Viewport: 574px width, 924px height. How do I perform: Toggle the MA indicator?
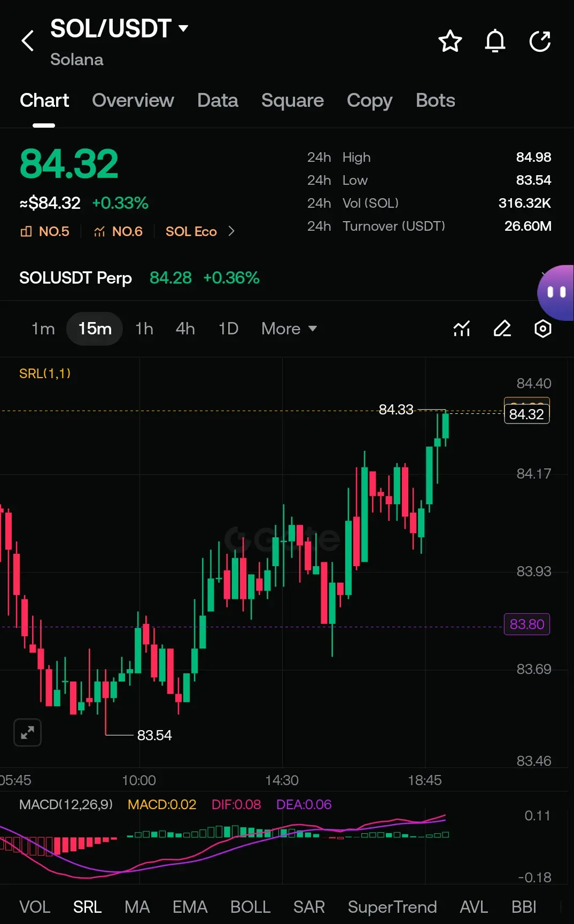tap(137, 907)
